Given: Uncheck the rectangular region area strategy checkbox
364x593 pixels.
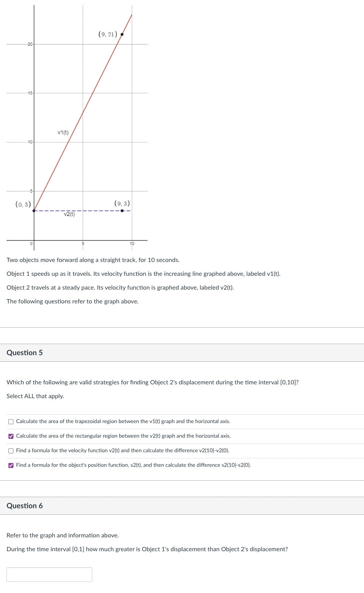Looking at the screenshot, I should (x=11, y=436).
